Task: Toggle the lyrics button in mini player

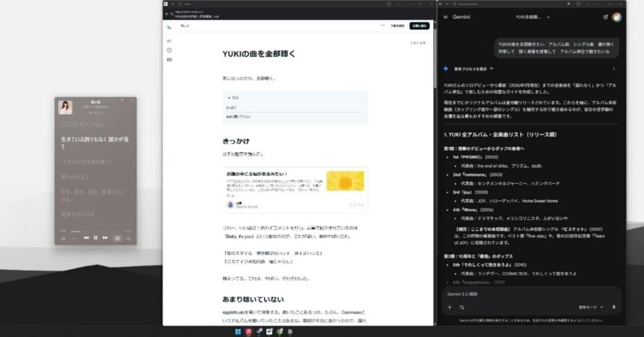Action: click(x=117, y=238)
